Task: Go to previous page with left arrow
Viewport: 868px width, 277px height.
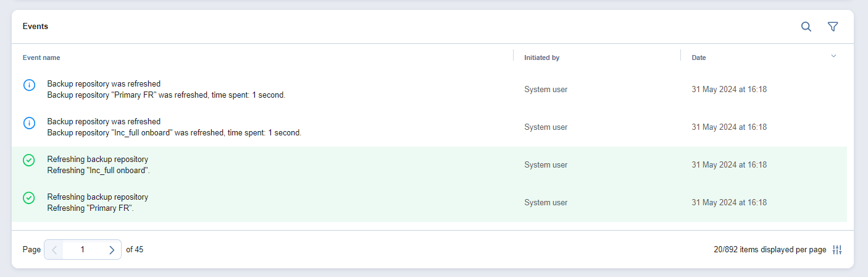Action: point(54,250)
